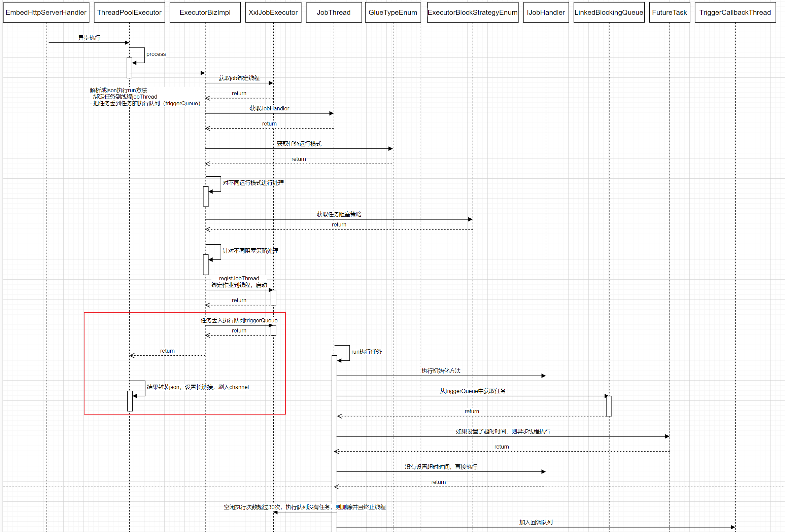Click the TriggerCallbackThread header box
This screenshot has height=532, width=785.
735,12
